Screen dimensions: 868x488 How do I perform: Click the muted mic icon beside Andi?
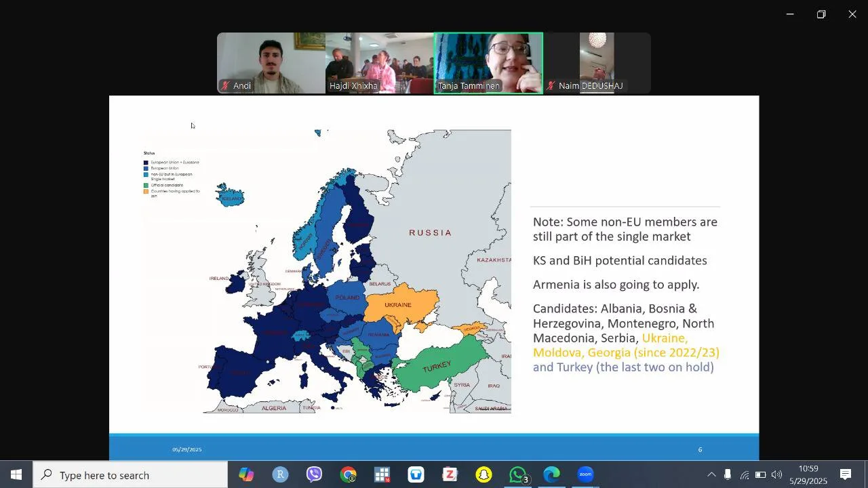click(x=225, y=86)
